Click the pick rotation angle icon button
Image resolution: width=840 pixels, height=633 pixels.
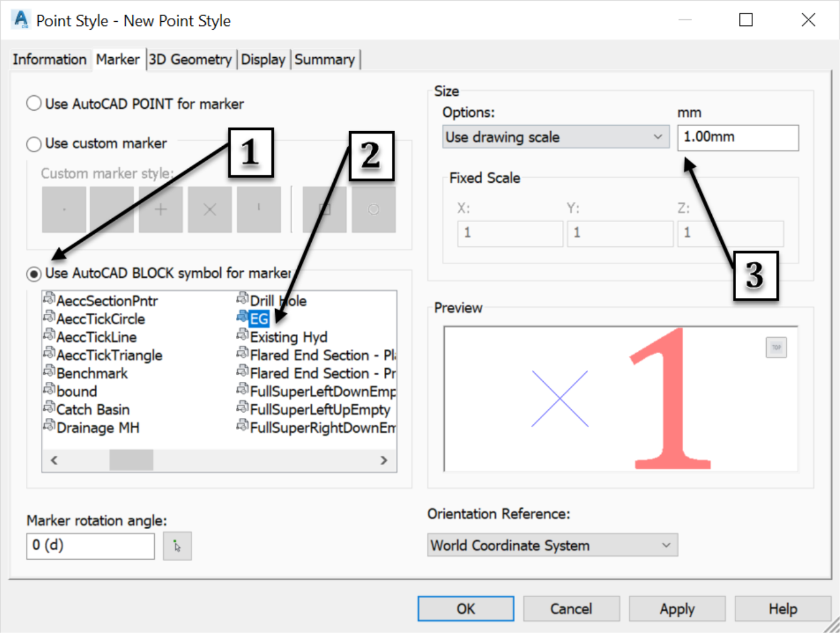coord(177,546)
